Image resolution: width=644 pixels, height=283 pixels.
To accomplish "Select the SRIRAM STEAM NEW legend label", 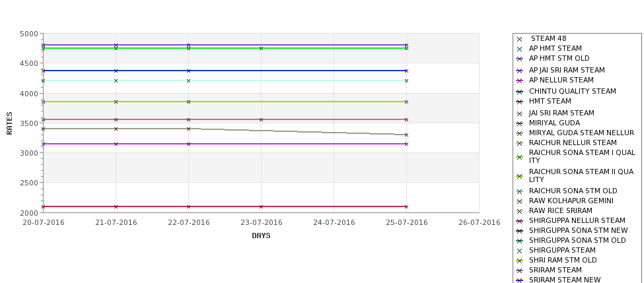I will (565, 280).
